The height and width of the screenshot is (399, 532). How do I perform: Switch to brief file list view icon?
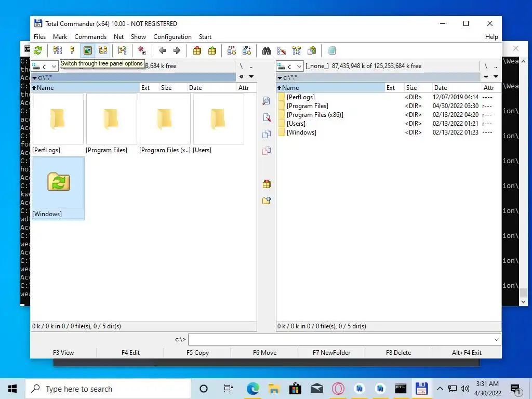click(57, 50)
